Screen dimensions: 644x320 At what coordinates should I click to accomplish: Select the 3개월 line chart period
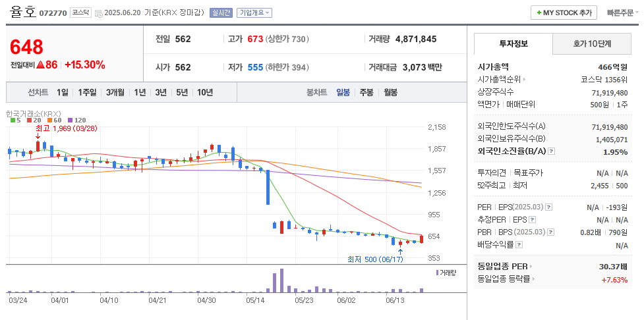[115, 92]
